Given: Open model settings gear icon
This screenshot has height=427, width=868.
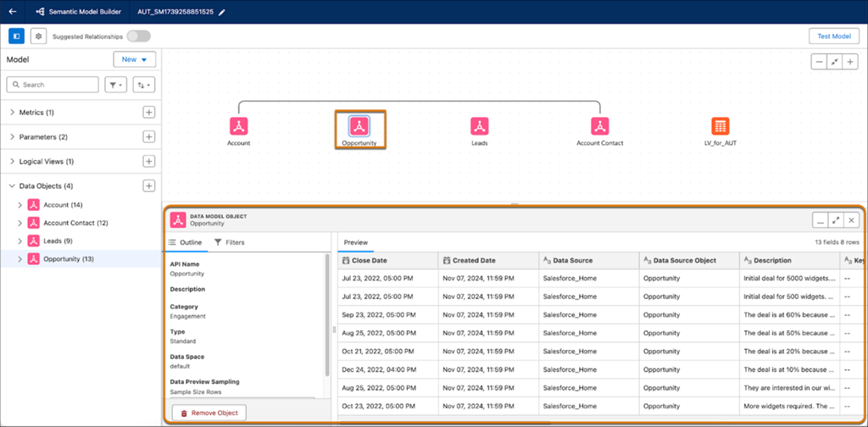Looking at the screenshot, I should [x=38, y=36].
